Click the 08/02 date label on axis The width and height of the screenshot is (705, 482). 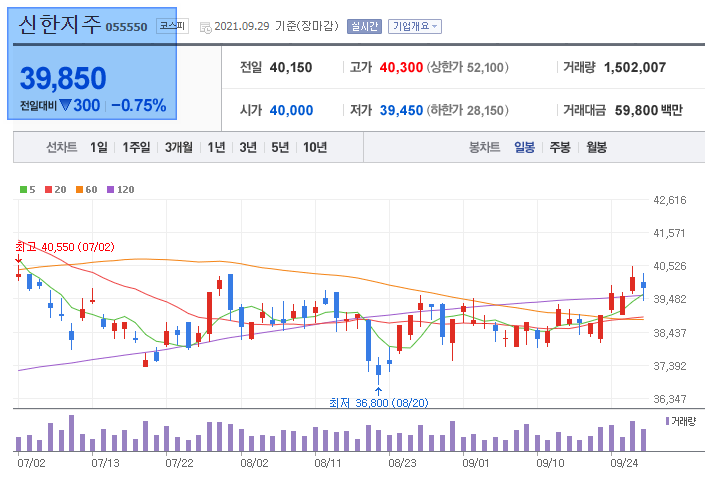point(254,463)
